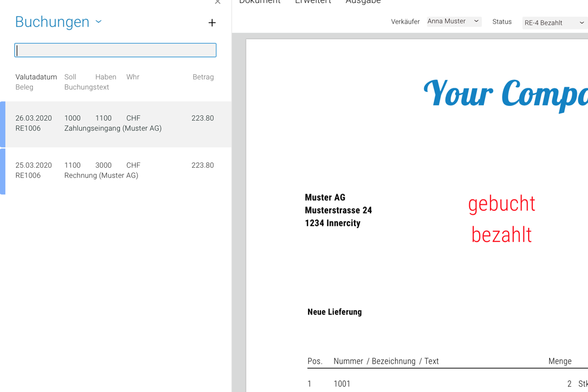Open the Ausgabe tab
The width and height of the screenshot is (588, 392).
pos(363,2)
